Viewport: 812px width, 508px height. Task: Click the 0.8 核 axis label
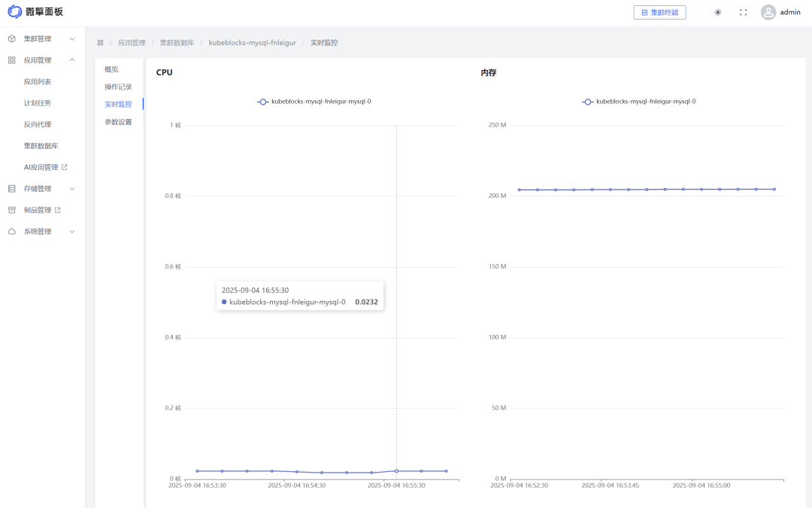click(173, 196)
